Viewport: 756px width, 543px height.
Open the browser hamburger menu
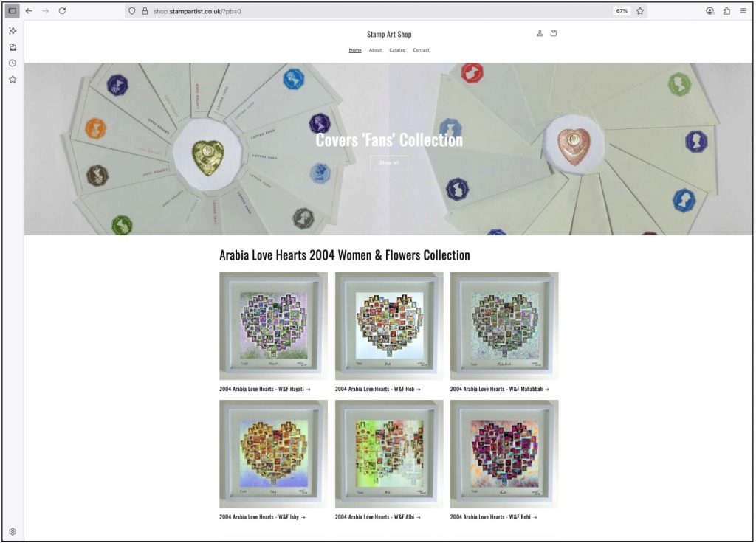pyautogui.click(x=743, y=10)
